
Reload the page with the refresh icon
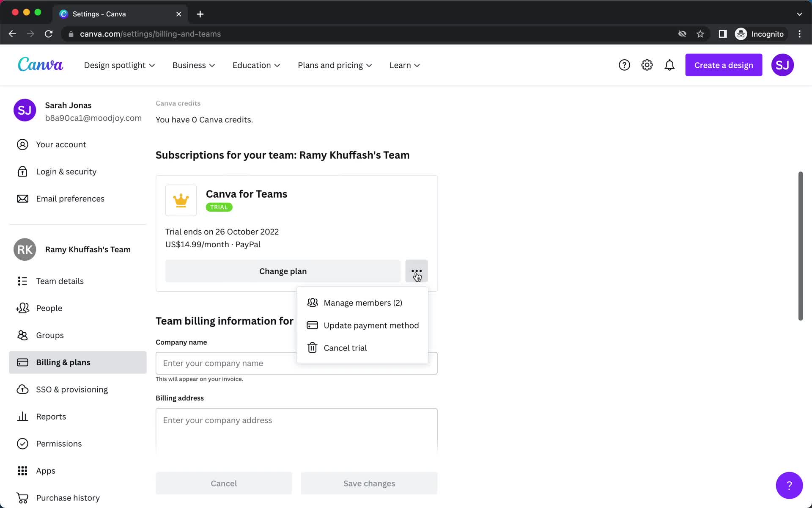[x=49, y=34]
